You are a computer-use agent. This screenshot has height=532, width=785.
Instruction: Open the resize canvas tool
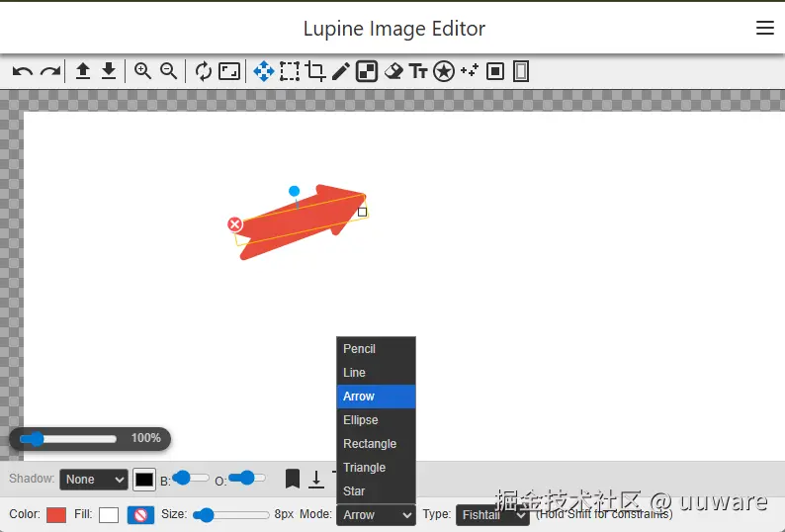pos(229,71)
